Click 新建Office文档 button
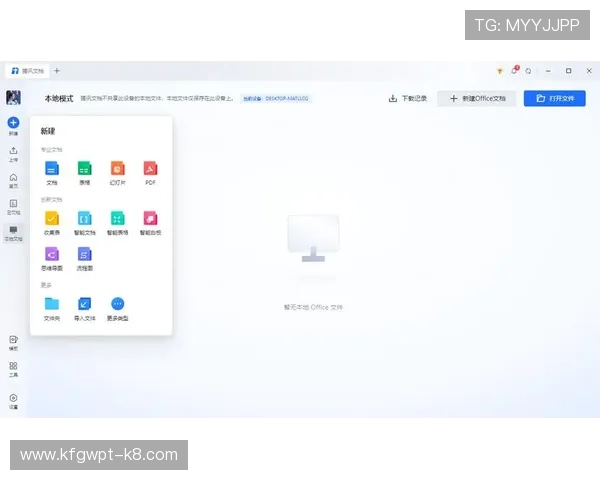Image resolution: width=600 pixels, height=480 pixels. [x=477, y=98]
